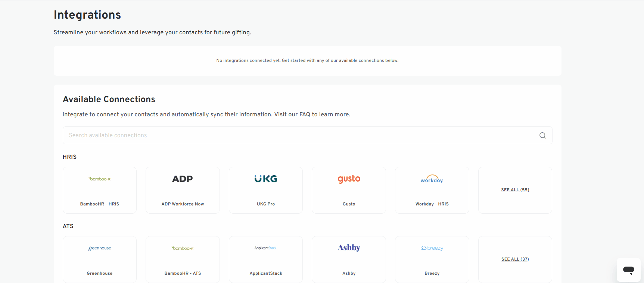Screen dimensions: 644x283
Task: Click the BambooHR logo in ATS row
Action: pos(183,248)
